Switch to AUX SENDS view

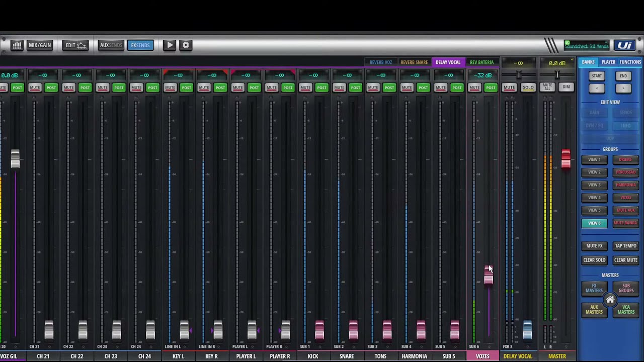tap(111, 45)
